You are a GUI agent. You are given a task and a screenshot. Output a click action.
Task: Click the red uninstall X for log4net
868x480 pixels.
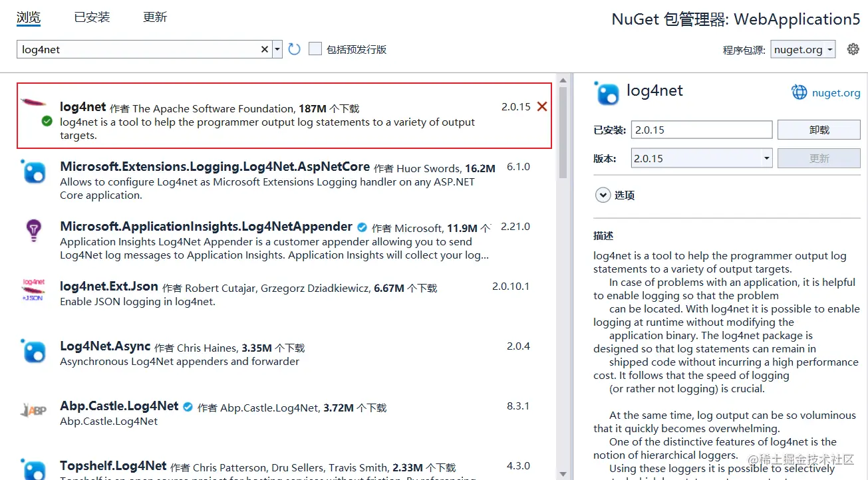542,106
